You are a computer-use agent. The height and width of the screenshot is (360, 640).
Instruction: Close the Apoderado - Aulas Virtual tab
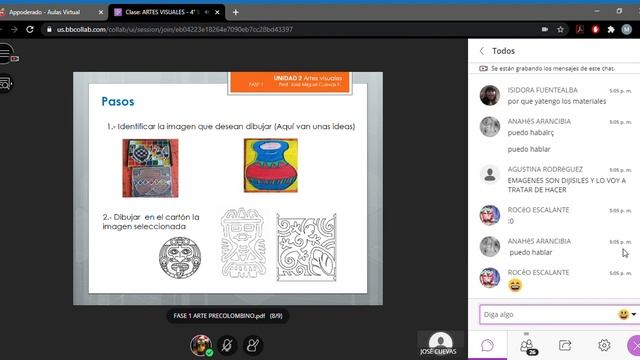[101, 12]
